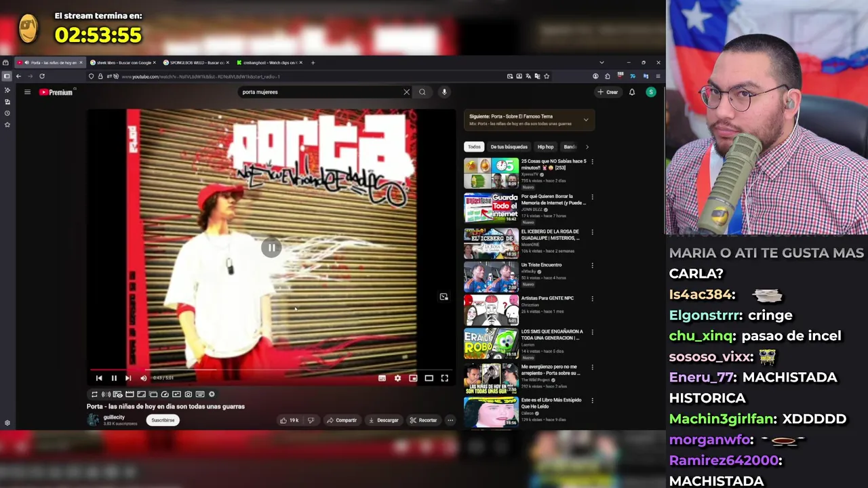
Task: Switch to miniplayer mode
Action: 413,378
